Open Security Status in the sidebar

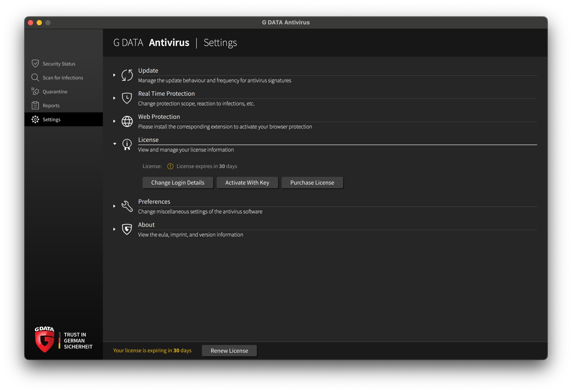(64, 64)
